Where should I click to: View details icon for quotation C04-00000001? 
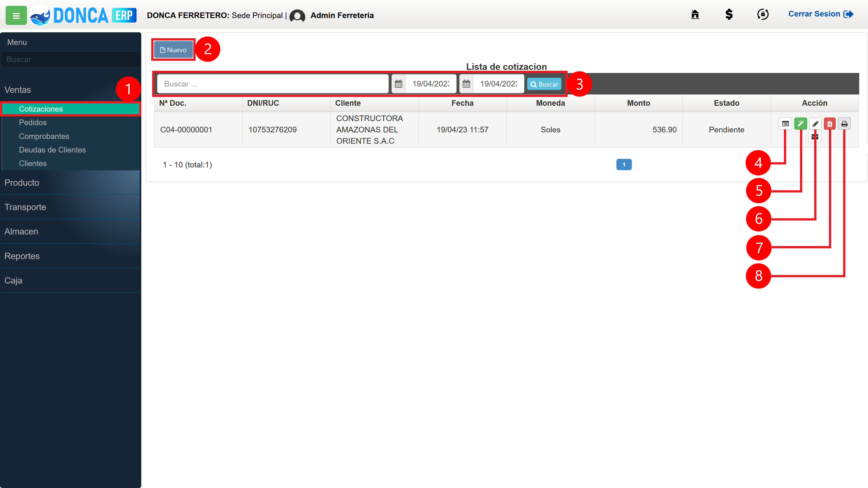[x=785, y=124]
